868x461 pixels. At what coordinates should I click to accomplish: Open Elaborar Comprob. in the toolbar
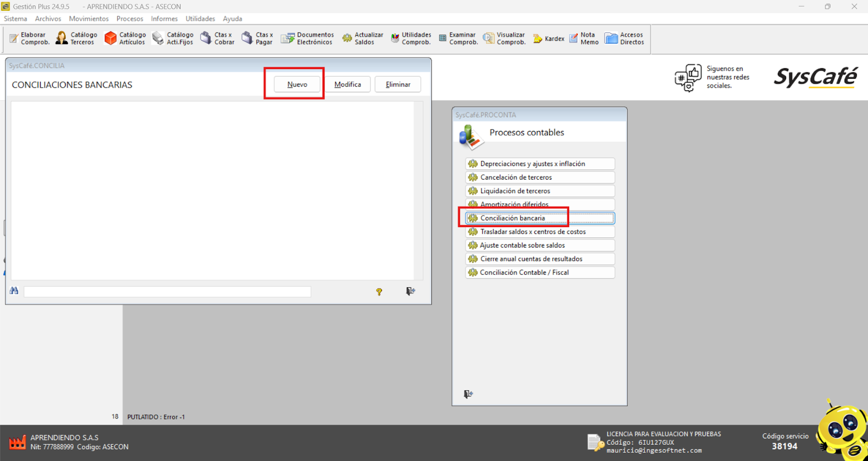pos(29,39)
